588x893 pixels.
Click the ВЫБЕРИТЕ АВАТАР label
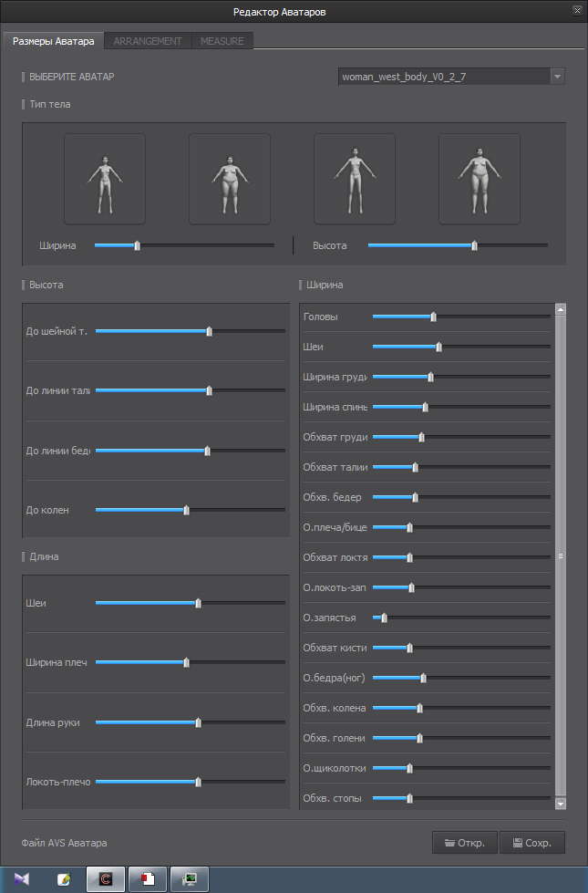point(72,77)
